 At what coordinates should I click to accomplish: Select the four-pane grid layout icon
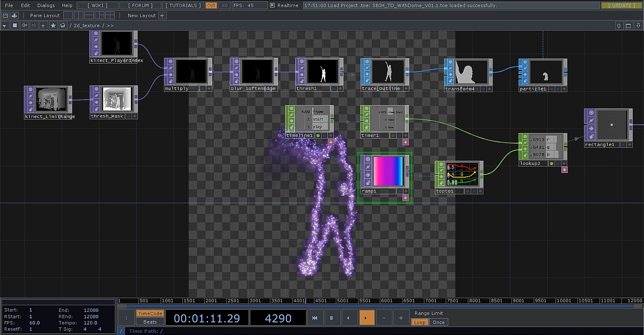click(110, 15)
